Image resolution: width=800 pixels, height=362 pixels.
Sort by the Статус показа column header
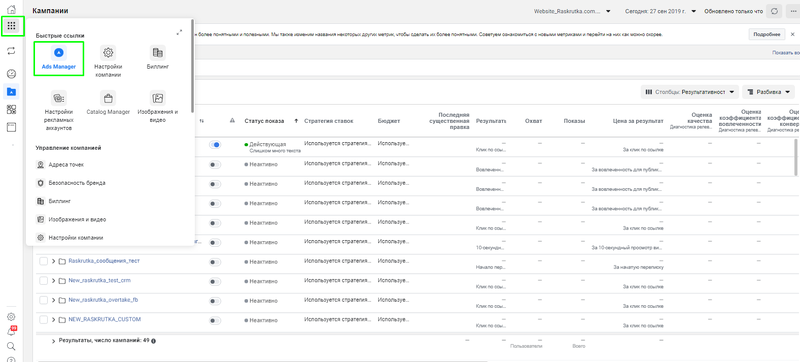[x=264, y=121]
